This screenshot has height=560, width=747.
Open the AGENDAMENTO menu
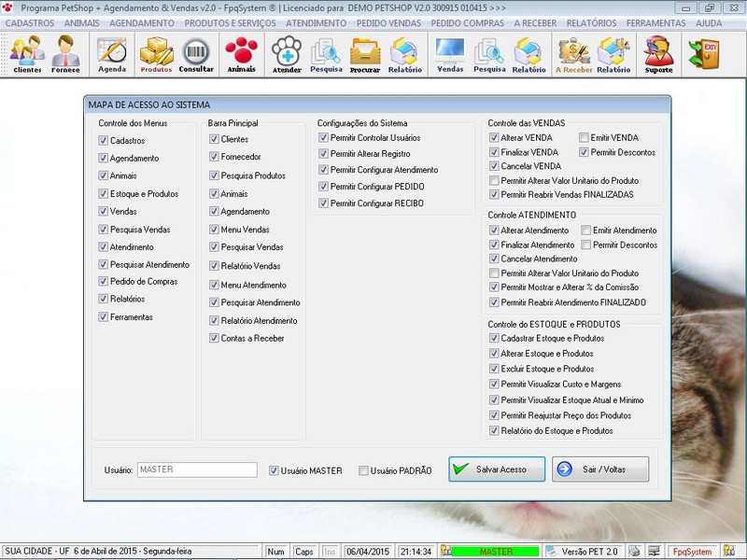(142, 22)
